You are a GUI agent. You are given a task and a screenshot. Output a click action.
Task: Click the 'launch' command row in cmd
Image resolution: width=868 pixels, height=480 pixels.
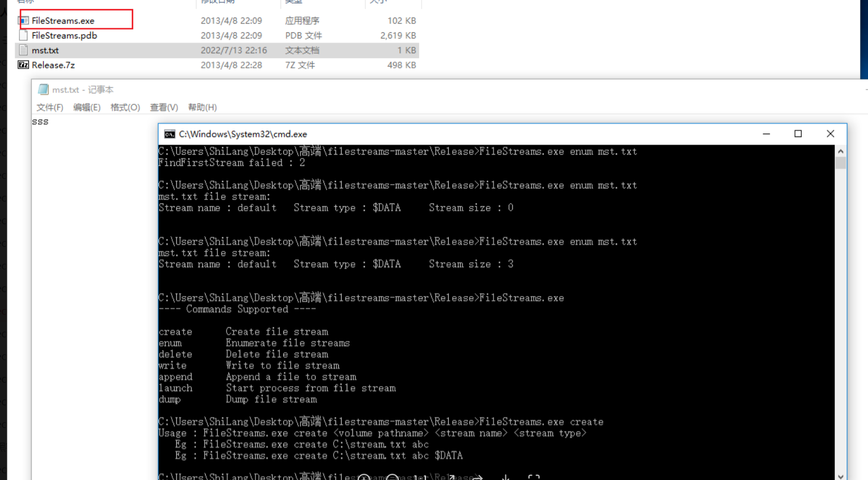278,388
